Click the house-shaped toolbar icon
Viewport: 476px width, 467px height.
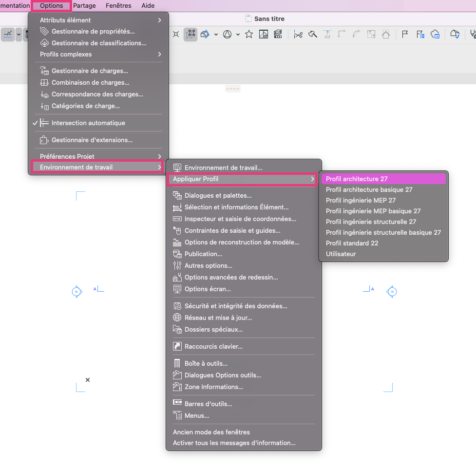coord(386,34)
